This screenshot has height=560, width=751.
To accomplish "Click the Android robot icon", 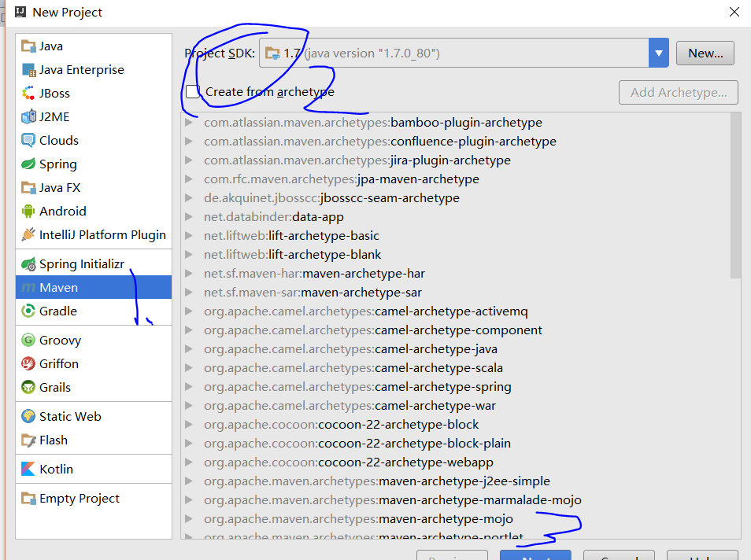I will coord(29,211).
